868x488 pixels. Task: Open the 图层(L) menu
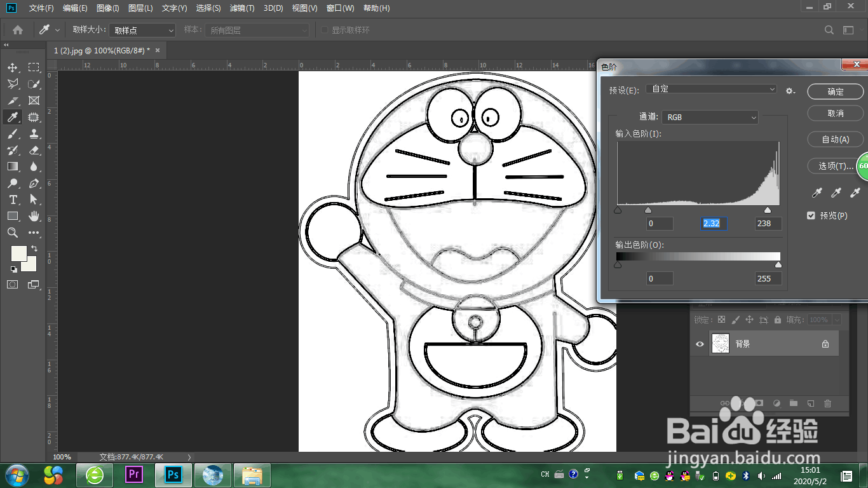[140, 8]
